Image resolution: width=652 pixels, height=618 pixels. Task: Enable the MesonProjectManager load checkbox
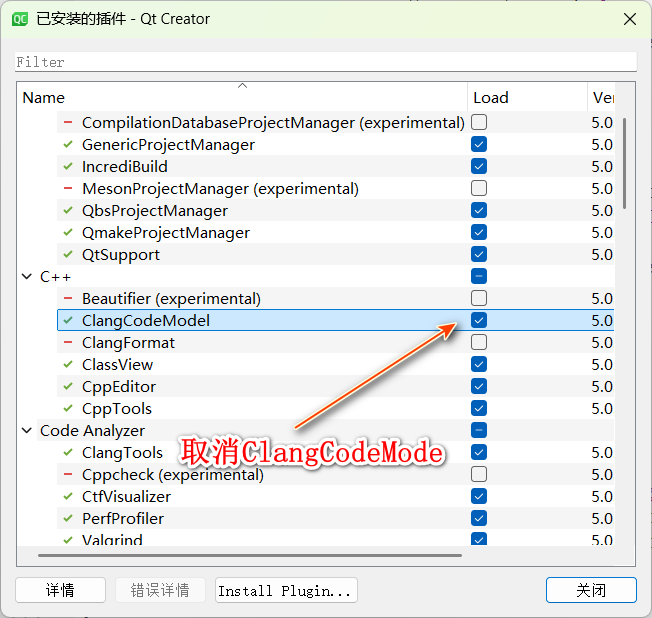coord(479,188)
